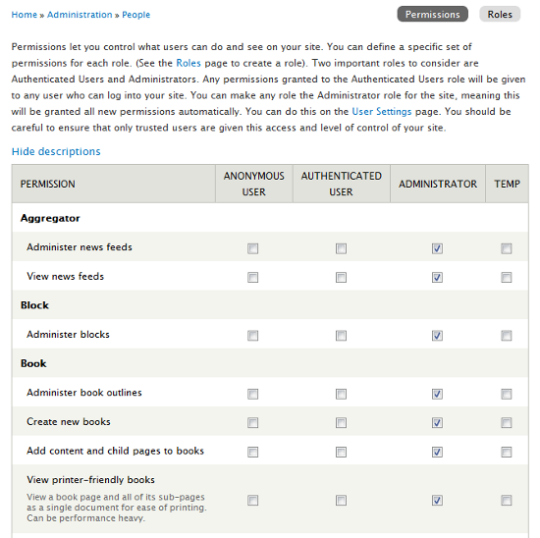Screen dimensions: 540x538
Task: Check Add content and child pages for anonymous
Action: (253, 452)
